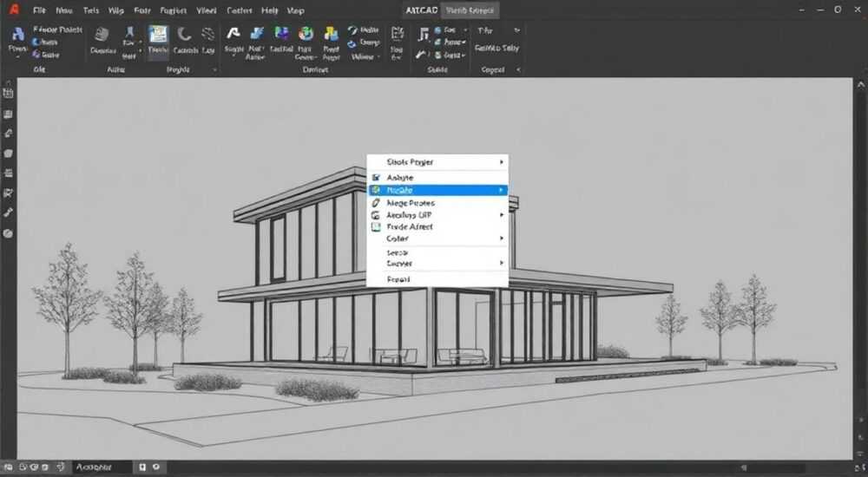Toggle the white square icon in status bar
The width and height of the screenshot is (868, 477).
coord(142,467)
